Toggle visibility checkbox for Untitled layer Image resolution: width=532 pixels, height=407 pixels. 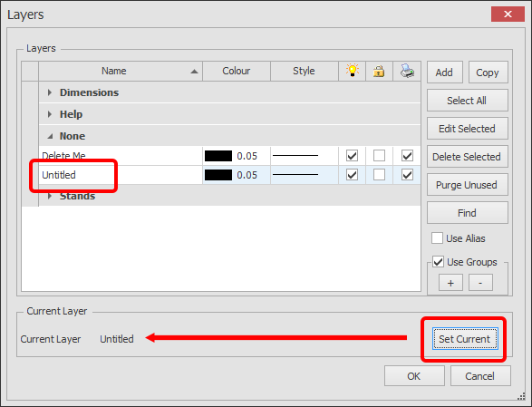click(x=353, y=175)
